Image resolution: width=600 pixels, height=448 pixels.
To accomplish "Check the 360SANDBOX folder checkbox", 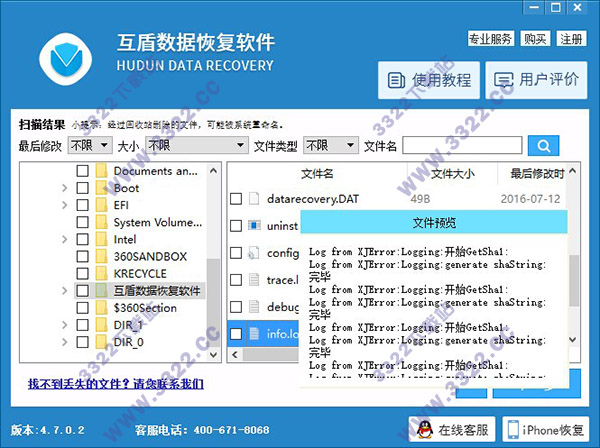I will [x=83, y=256].
